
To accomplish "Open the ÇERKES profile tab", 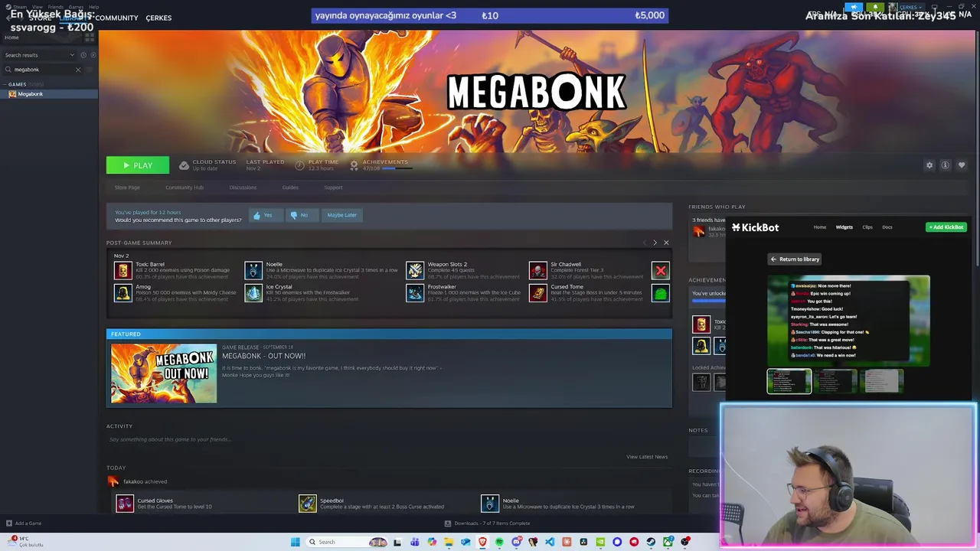I will 158,18.
